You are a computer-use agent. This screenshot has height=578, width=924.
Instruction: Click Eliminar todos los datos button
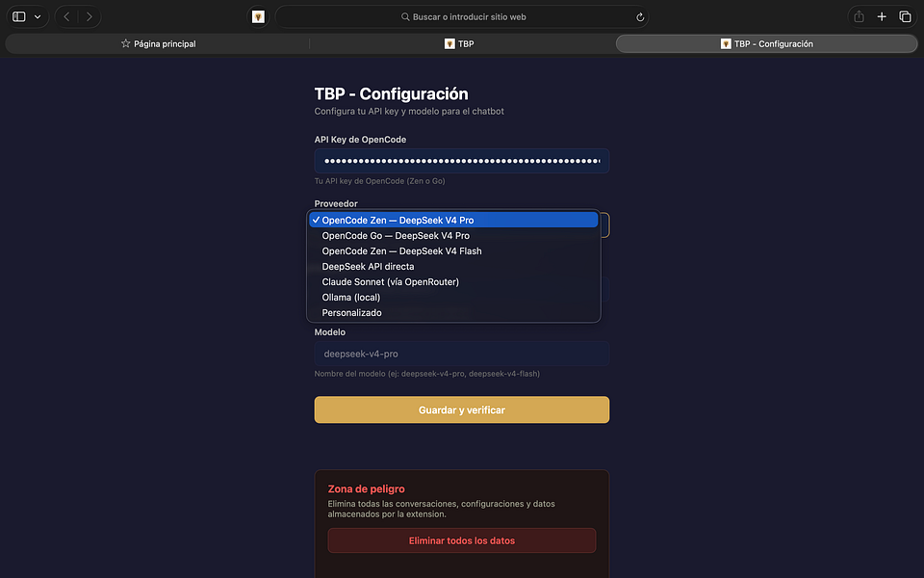(x=462, y=540)
